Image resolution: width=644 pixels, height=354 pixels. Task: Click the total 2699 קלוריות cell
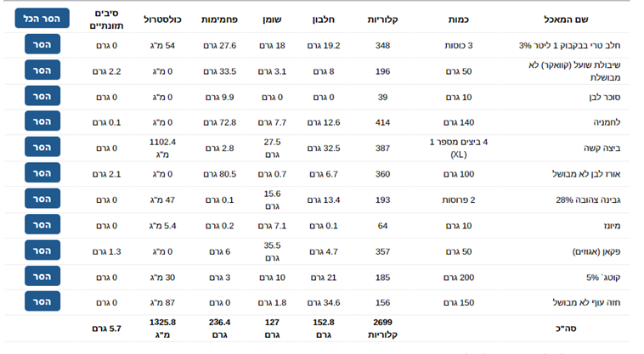[382, 329]
